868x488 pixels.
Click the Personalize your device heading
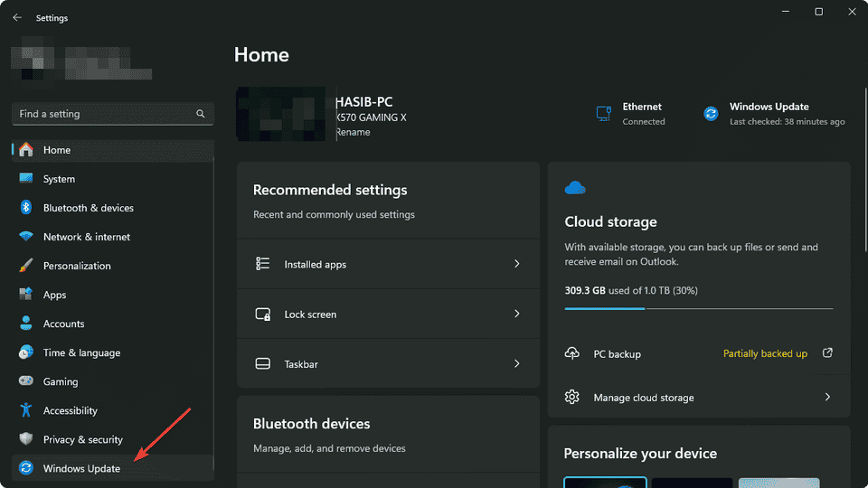640,453
